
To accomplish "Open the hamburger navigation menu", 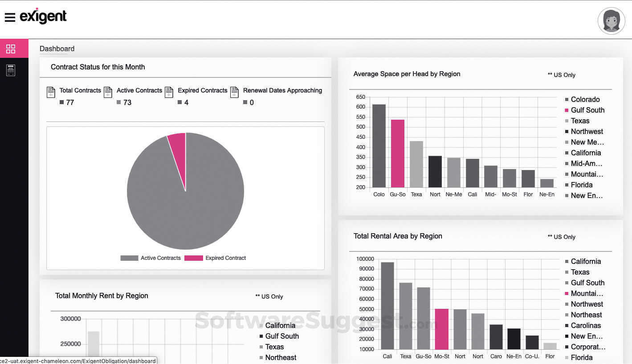I will click(x=10, y=17).
